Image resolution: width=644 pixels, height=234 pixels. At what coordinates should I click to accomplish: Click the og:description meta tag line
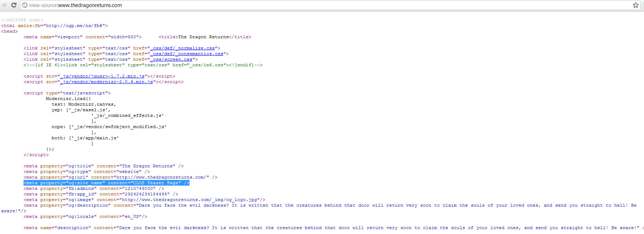click(x=319, y=208)
